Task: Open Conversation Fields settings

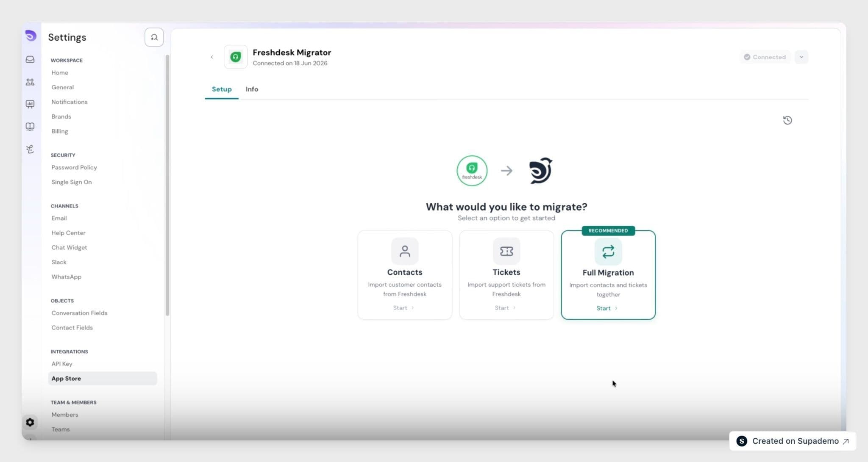Action: 80,313
